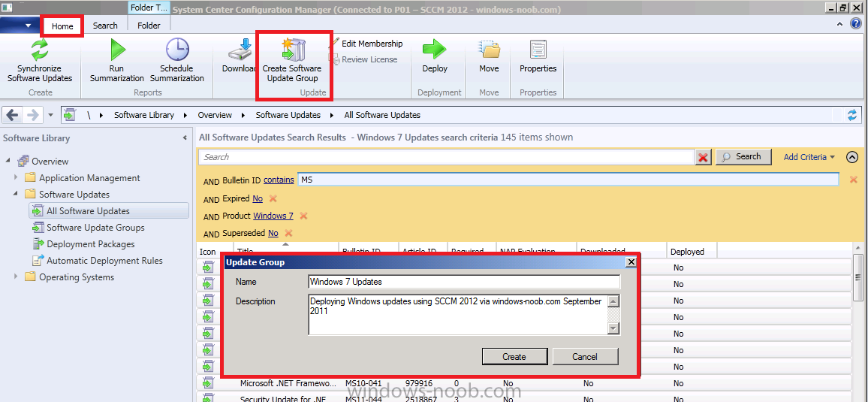Select the MS10-041 bulletin cell
The image size is (868, 402).
click(363, 383)
